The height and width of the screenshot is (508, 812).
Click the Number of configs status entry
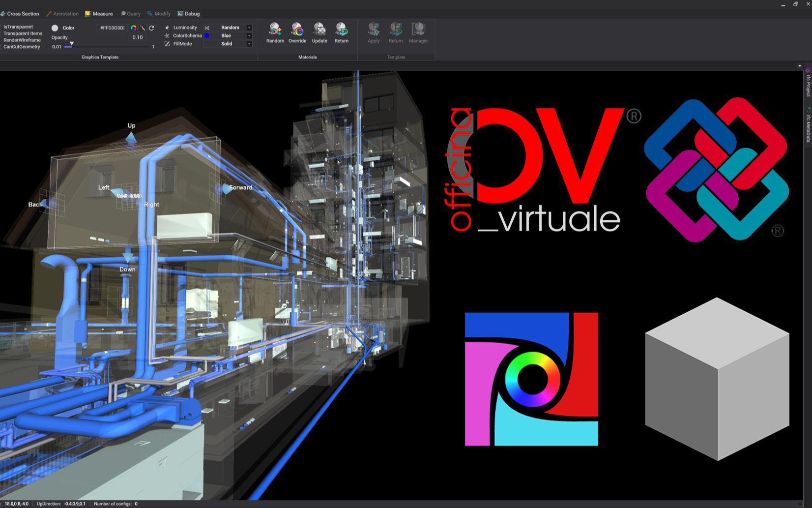(116, 504)
